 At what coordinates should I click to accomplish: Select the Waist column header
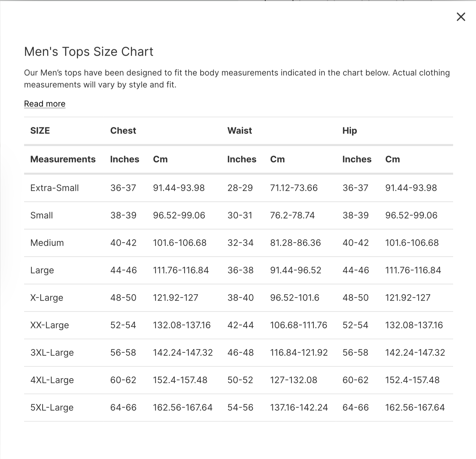(x=240, y=131)
